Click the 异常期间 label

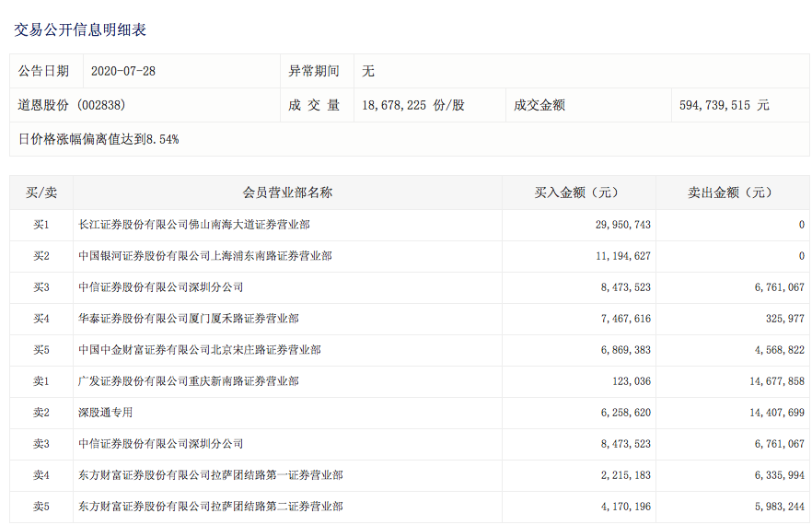(x=314, y=71)
